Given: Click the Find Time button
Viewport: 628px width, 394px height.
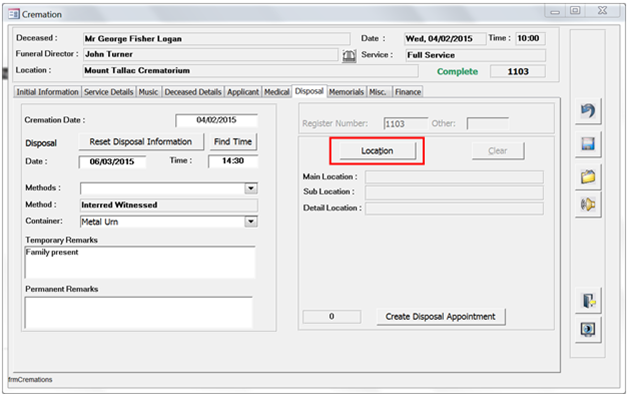Looking at the screenshot, I should point(233,142).
